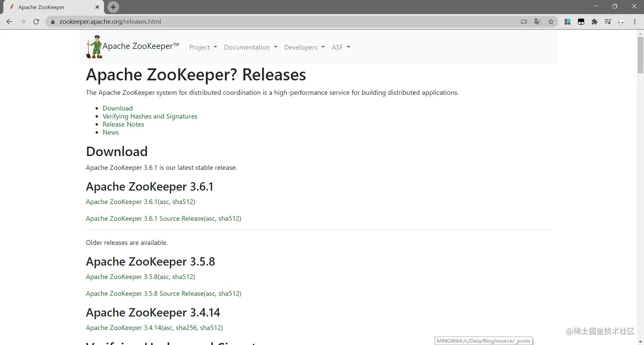Image resolution: width=644 pixels, height=345 pixels.
Task: Click the vertical scrollbar thumb
Action: pyautogui.click(x=640, y=55)
